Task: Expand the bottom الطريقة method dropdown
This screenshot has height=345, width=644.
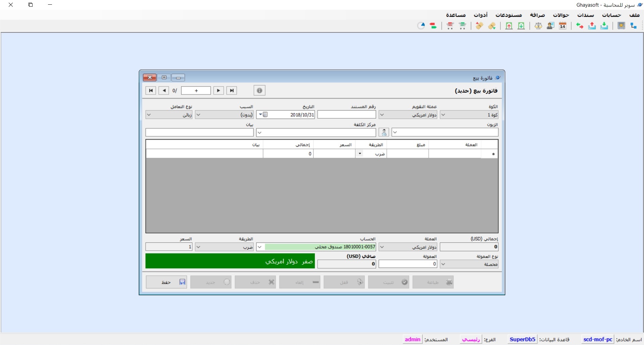Action: (198, 247)
